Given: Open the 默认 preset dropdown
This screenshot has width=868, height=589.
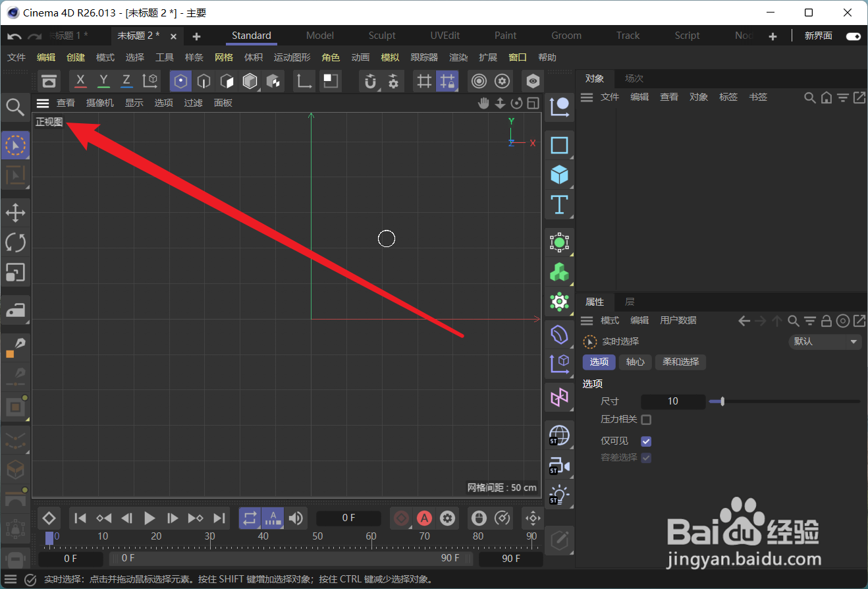Looking at the screenshot, I should point(825,341).
